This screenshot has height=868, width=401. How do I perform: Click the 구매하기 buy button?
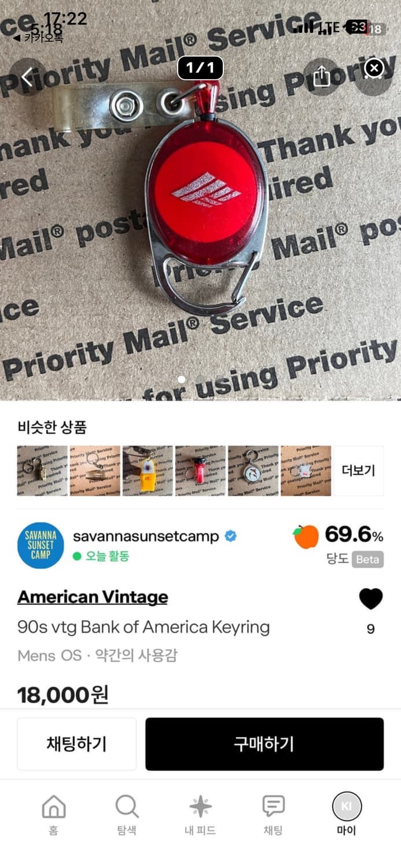(x=264, y=744)
